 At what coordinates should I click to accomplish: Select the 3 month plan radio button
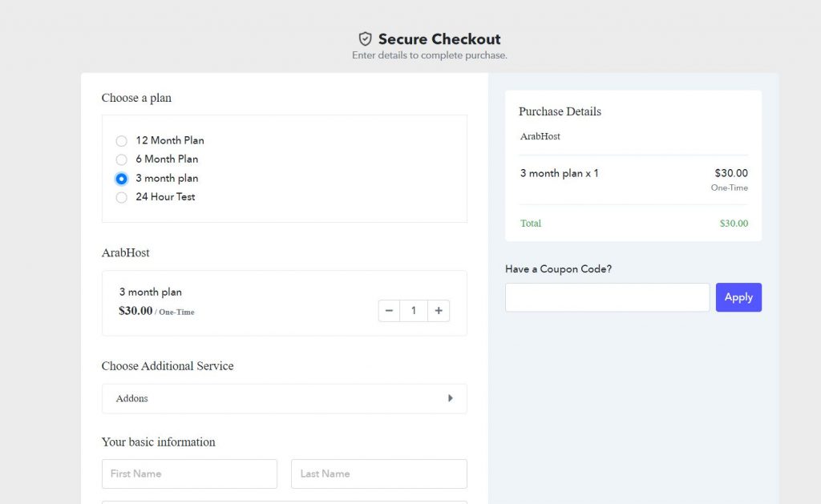(122, 179)
